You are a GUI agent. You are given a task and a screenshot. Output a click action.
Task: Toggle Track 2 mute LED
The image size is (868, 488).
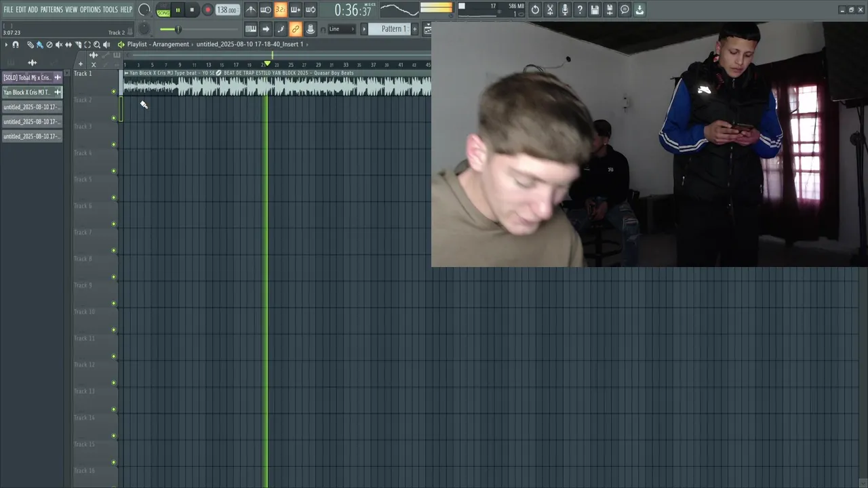[114, 118]
